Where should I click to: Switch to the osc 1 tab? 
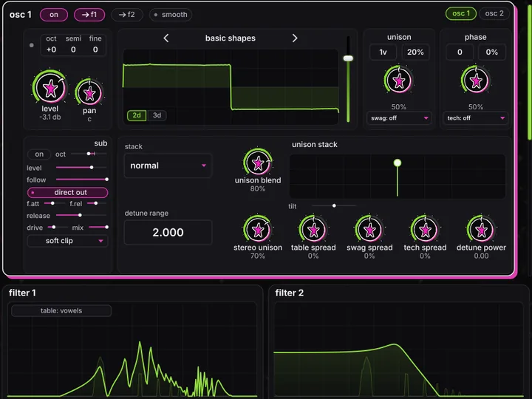click(x=461, y=13)
